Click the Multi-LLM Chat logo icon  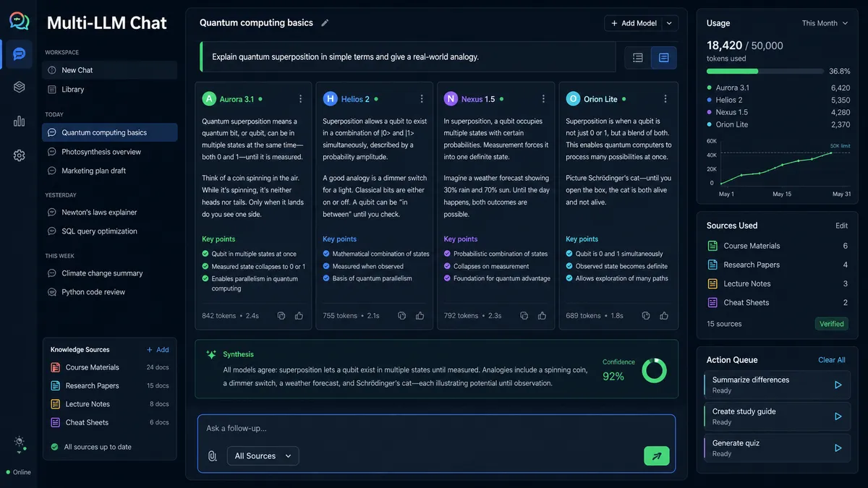pos(20,22)
